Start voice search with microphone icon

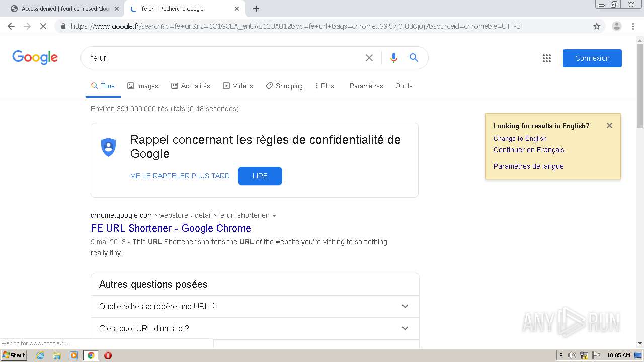394,58
